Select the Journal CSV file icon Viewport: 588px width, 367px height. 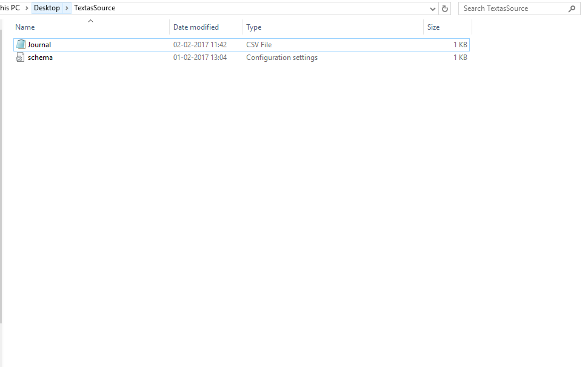21,45
